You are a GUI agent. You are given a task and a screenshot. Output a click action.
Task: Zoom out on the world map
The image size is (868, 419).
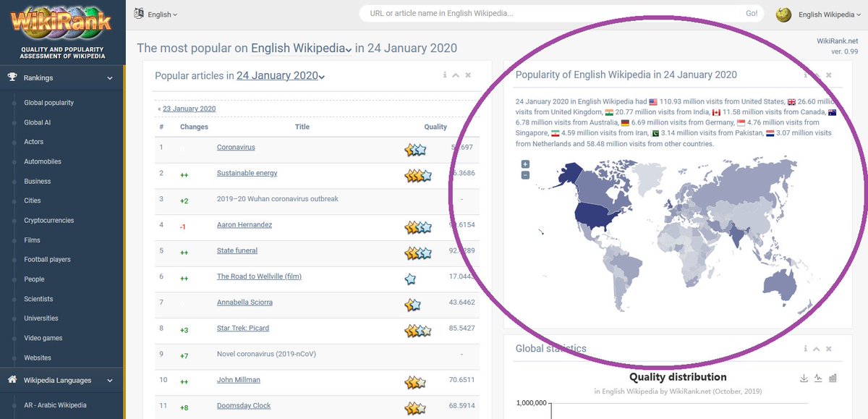click(x=525, y=175)
